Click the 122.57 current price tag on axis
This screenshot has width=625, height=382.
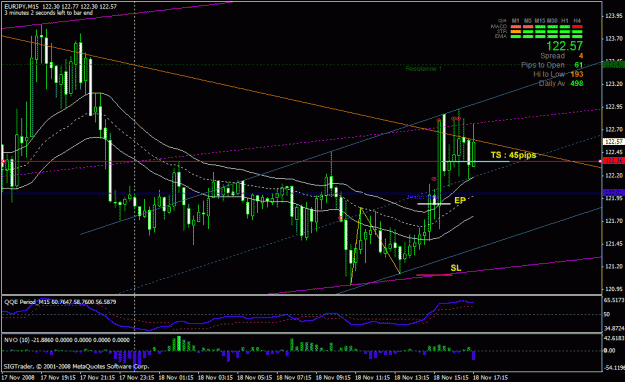tap(613, 142)
